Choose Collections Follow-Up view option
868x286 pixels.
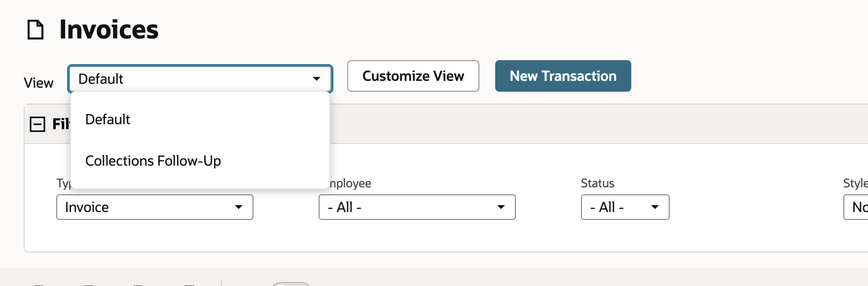200,161
